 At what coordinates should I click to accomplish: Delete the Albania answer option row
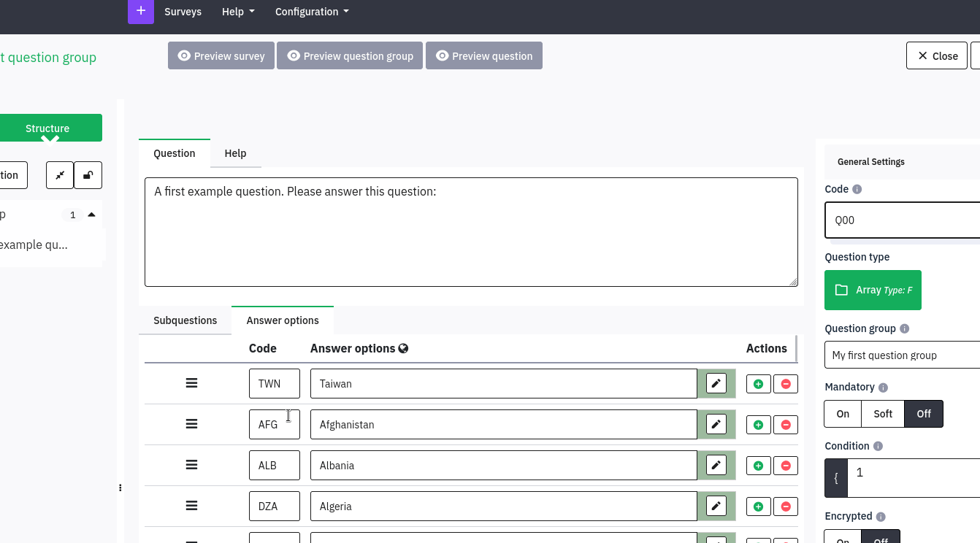coord(786,466)
